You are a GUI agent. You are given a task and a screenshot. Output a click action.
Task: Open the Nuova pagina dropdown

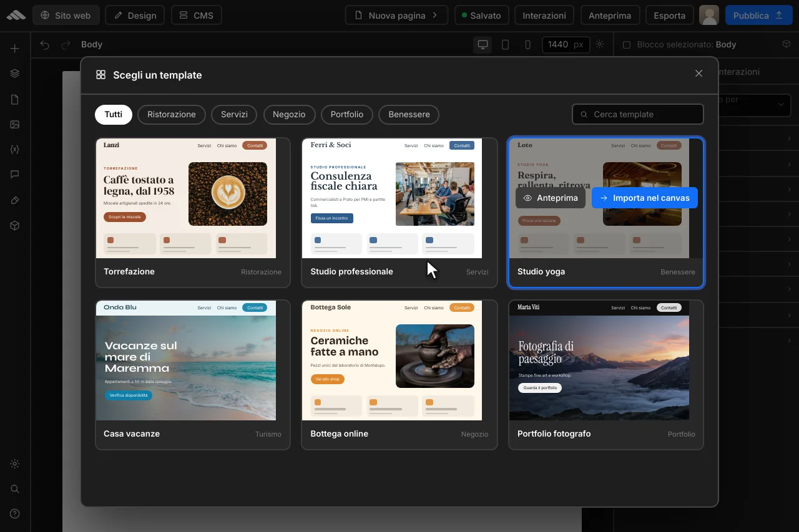396,16
